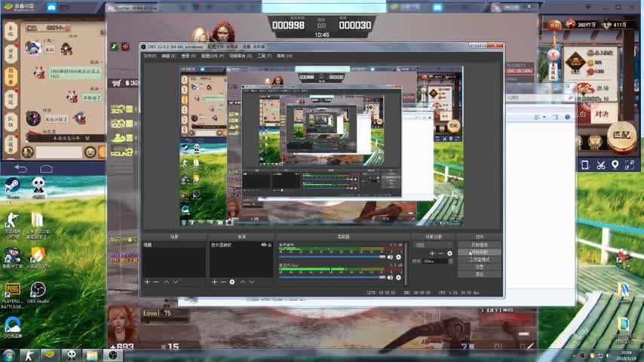
Task: Toggle visibility eye of display capture source
Action: 264,244
